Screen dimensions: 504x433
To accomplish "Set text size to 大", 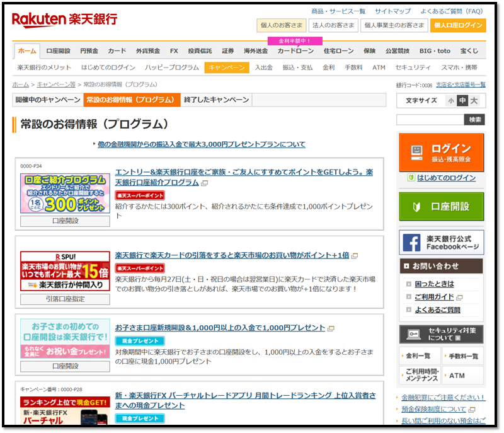I will tap(474, 101).
